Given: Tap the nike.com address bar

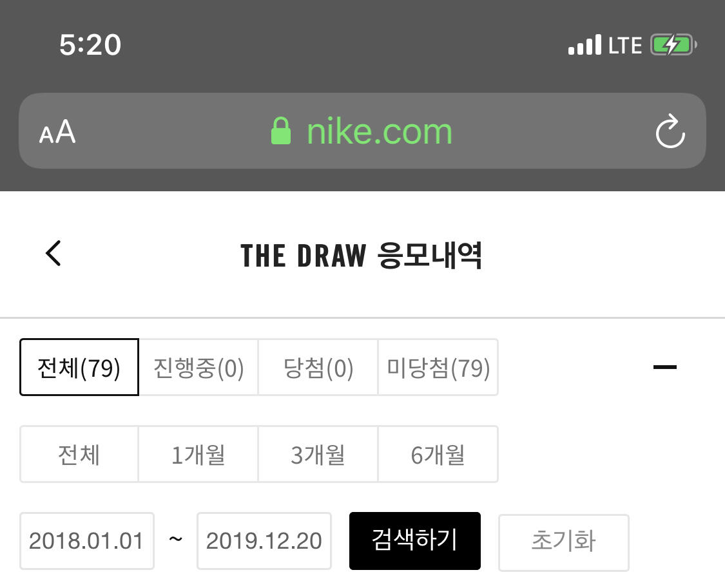Looking at the screenshot, I should coord(379,131).
